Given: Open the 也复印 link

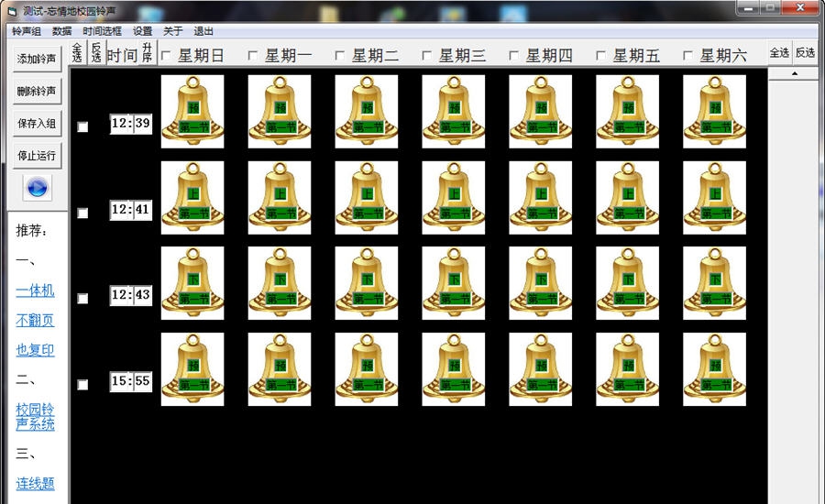Looking at the screenshot, I should pos(35,350).
